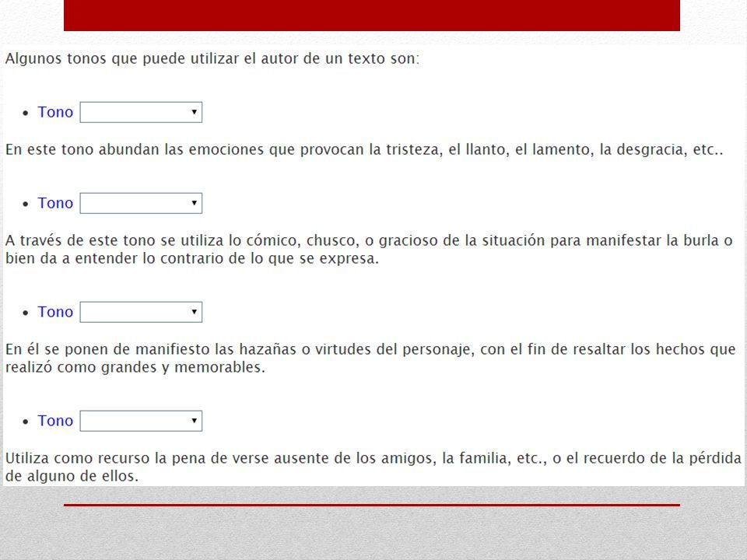Click the Tono label above 'Utiliza como recurso'
Screen dimensions: 747x560
click(x=55, y=421)
